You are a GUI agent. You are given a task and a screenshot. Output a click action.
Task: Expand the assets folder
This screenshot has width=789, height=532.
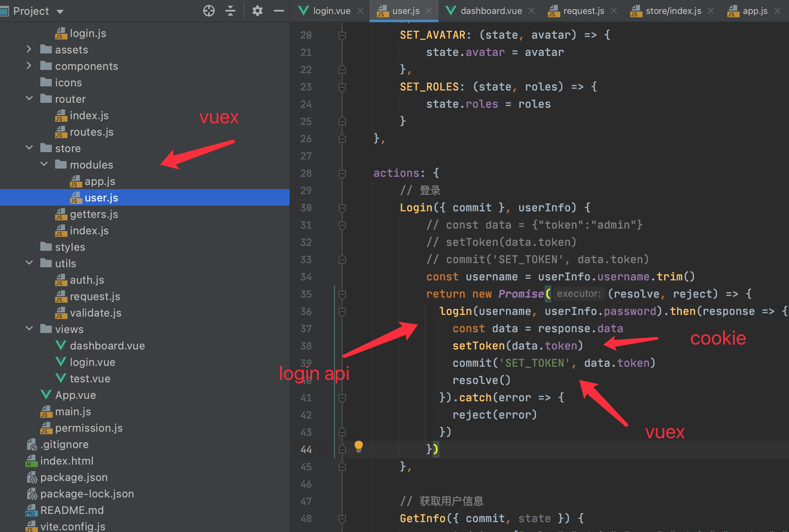point(29,49)
